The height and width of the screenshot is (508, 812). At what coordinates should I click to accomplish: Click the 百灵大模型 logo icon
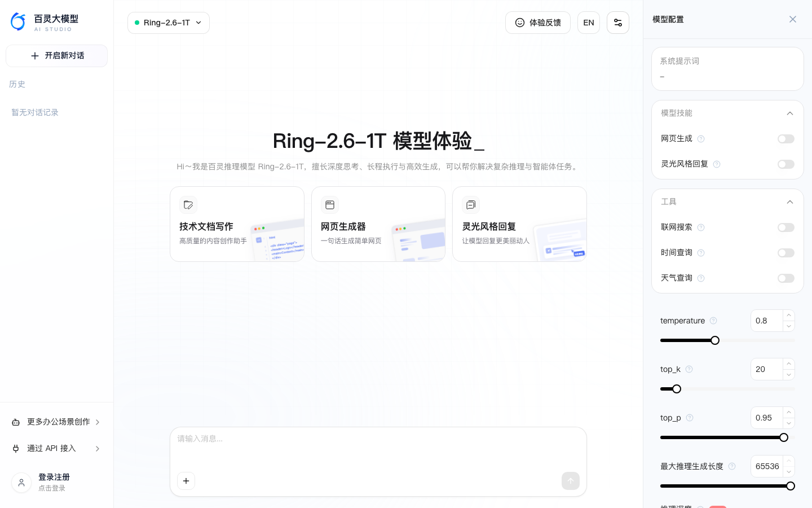coord(18,22)
